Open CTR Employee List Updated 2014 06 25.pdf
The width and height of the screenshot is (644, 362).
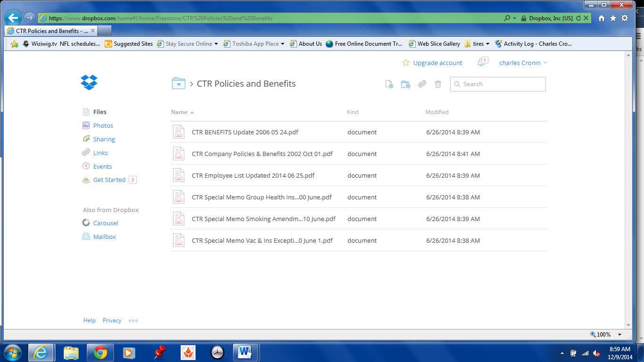click(253, 175)
